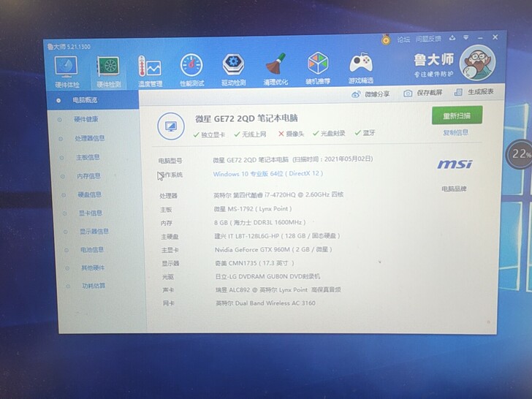
Task: Click the GeForce GTX 960M text
Action: click(x=273, y=250)
